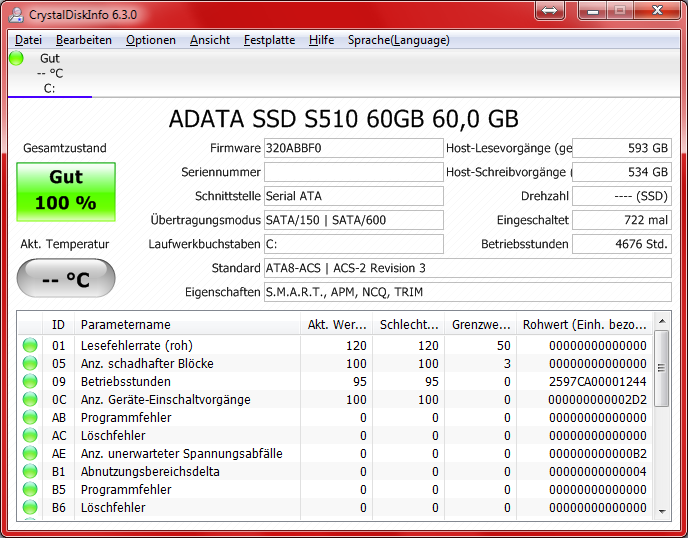692x542 pixels.
Task: Select the Abnutzungsbereichsdelta row
Action: pos(335,471)
